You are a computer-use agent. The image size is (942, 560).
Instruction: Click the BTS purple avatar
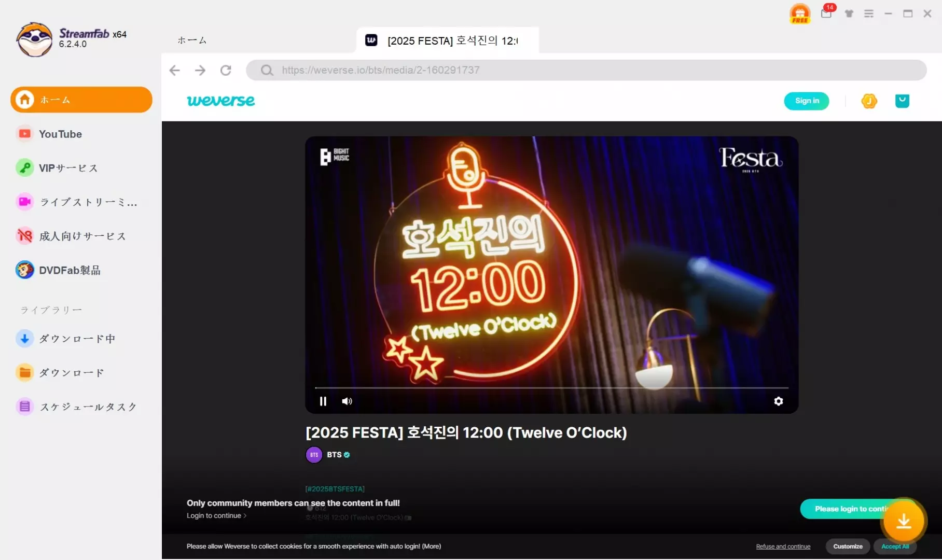tap(314, 455)
